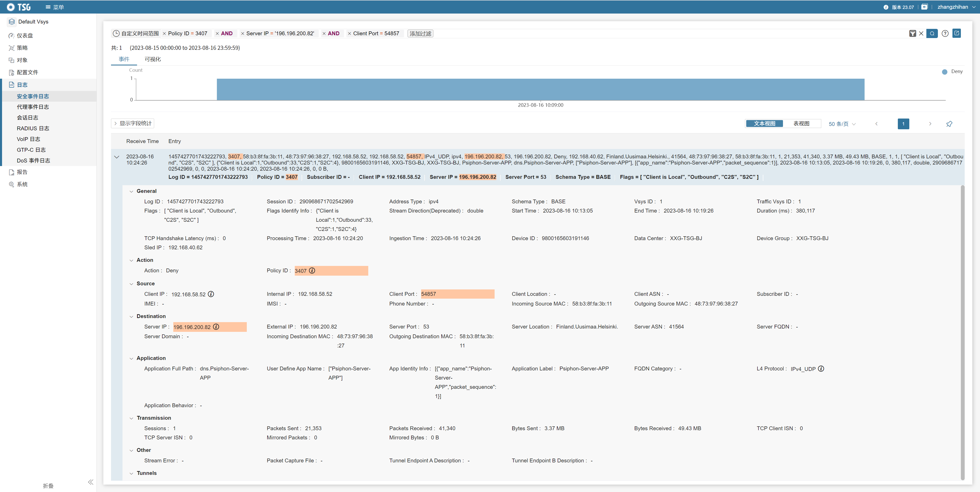Select 文本视图 text view mode
This screenshot has width=980, height=492.
(764, 123)
